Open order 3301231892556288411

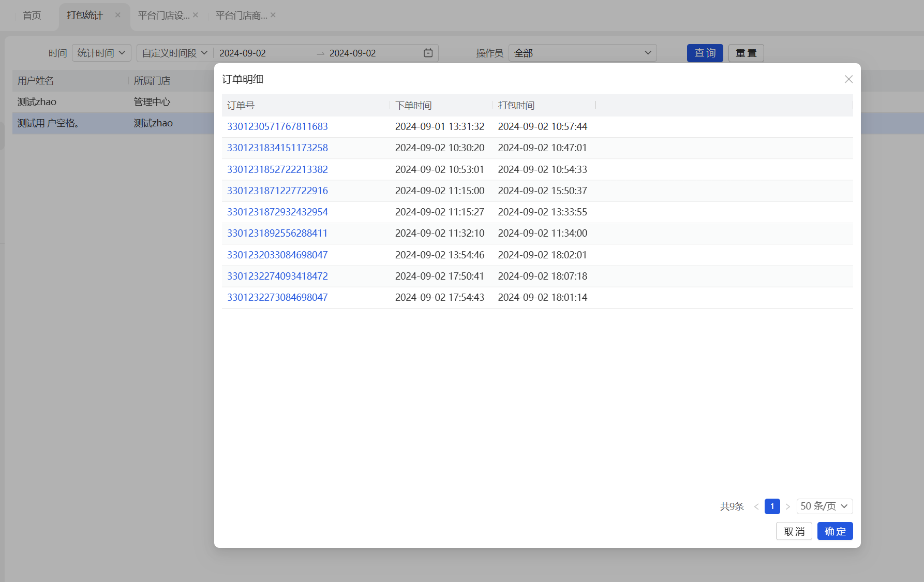[x=278, y=233]
